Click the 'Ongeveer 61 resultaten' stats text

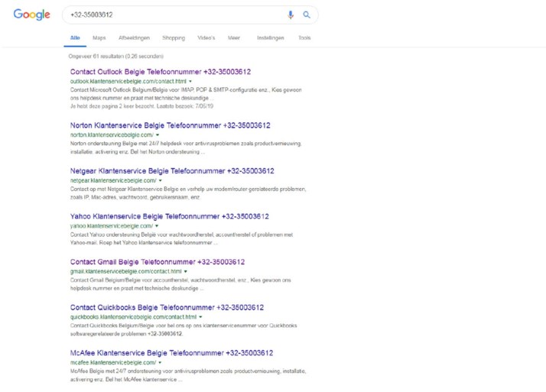point(115,56)
